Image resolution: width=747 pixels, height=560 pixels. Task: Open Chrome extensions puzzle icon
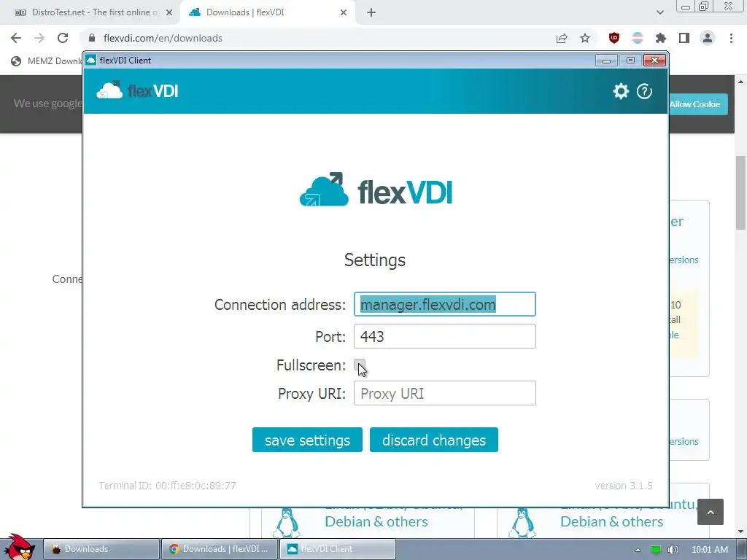click(x=661, y=38)
